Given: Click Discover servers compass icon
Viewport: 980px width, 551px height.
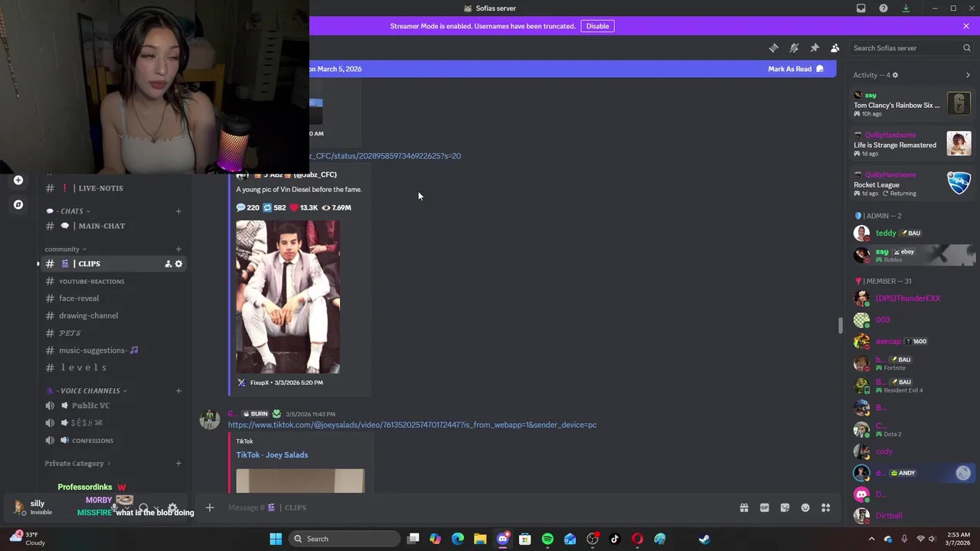Looking at the screenshot, I should click(x=18, y=204).
